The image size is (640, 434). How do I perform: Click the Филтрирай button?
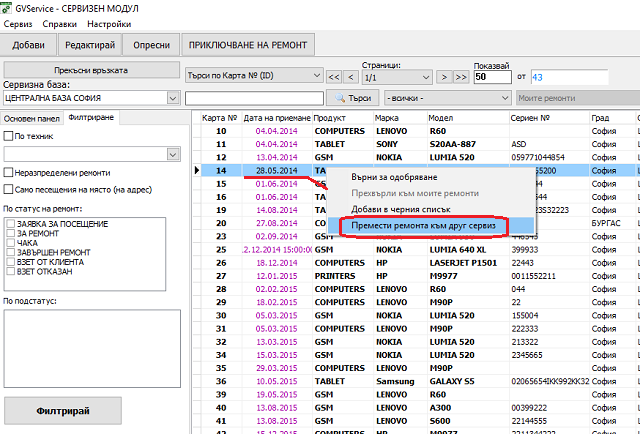(x=63, y=411)
